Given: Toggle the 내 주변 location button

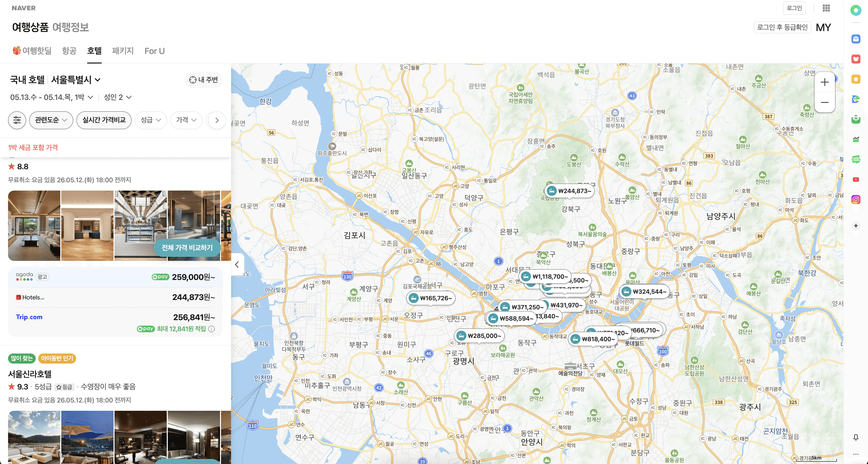Looking at the screenshot, I should [203, 80].
